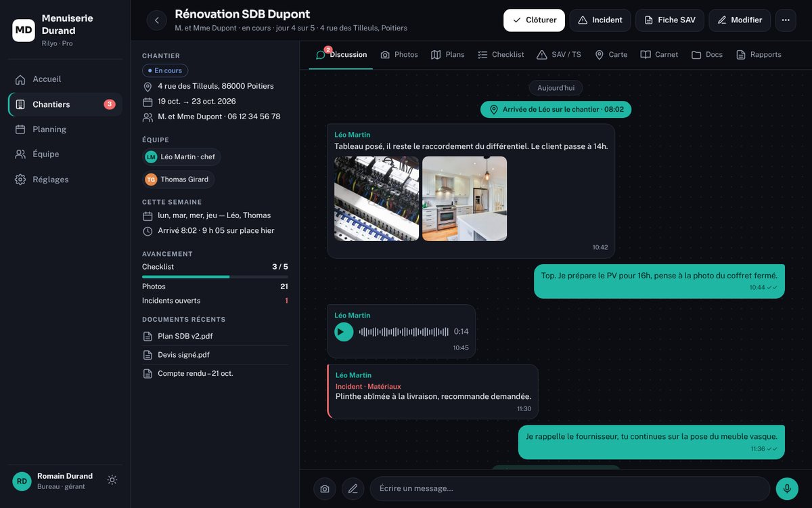Open the Plans tab
Screen dimensions: 812x508
click(x=448, y=55)
